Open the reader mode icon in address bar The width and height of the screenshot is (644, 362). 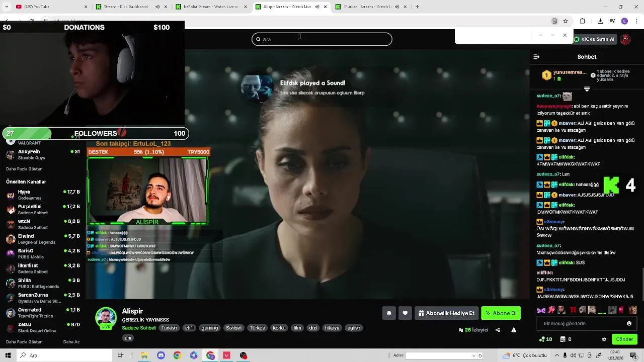click(x=554, y=21)
